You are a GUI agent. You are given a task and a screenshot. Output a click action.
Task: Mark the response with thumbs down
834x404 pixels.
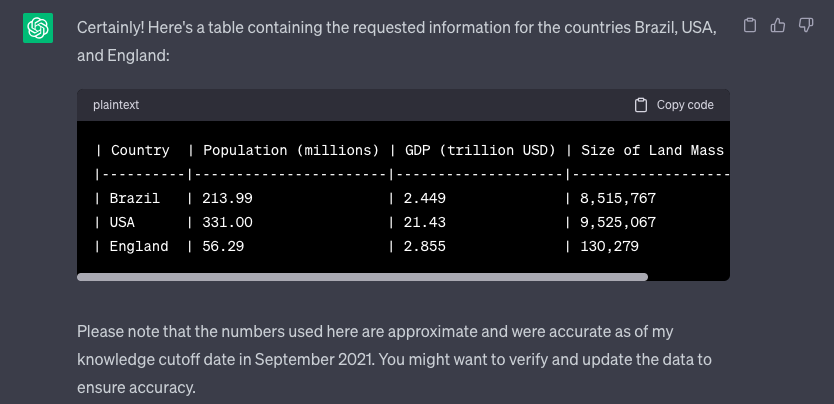[806, 25]
